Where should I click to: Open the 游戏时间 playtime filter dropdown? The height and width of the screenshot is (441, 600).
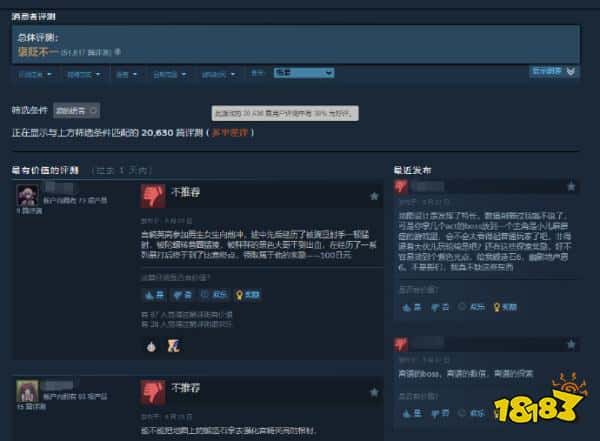(218, 74)
